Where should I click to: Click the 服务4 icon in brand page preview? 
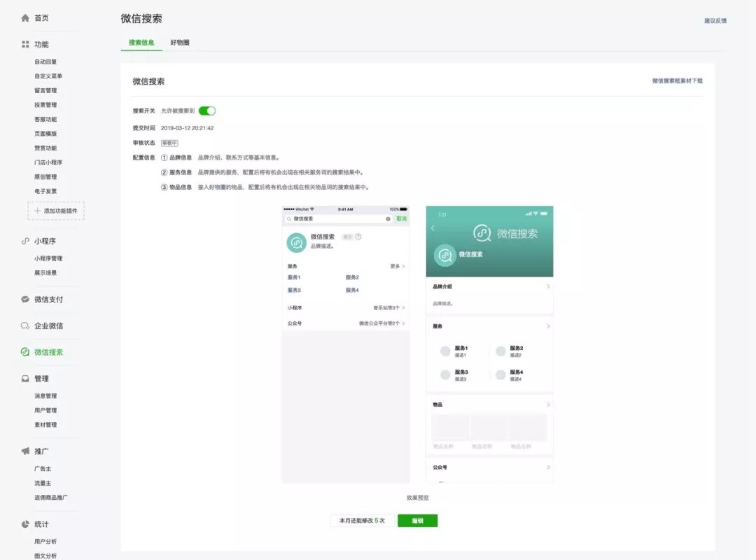tap(501, 374)
